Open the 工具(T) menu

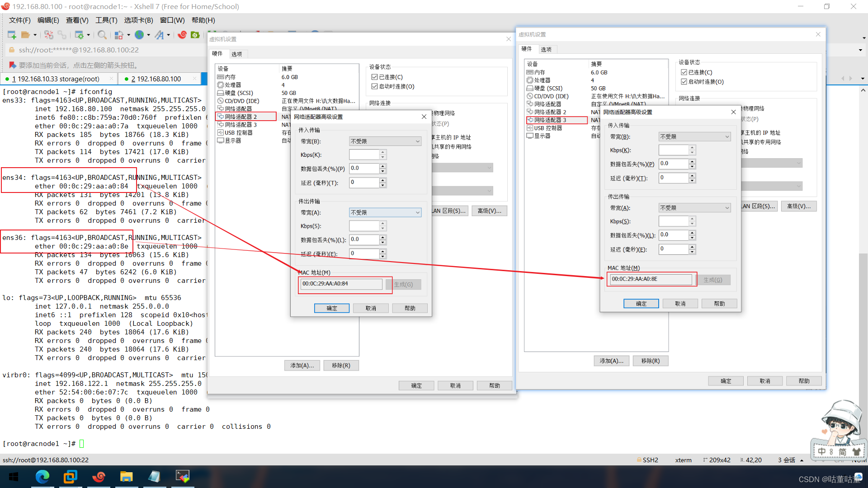tap(106, 20)
